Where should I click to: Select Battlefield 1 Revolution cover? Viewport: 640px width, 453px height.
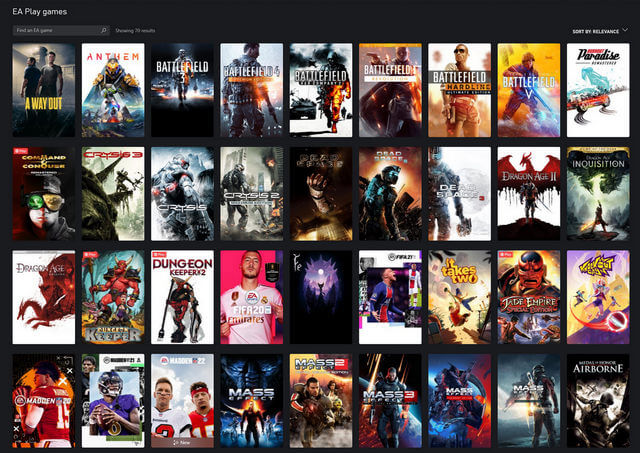point(390,90)
